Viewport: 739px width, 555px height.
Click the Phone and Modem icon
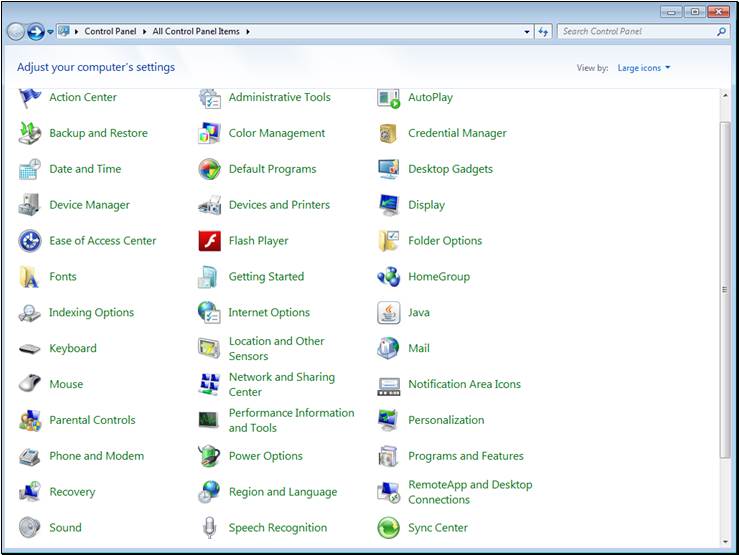coord(30,456)
